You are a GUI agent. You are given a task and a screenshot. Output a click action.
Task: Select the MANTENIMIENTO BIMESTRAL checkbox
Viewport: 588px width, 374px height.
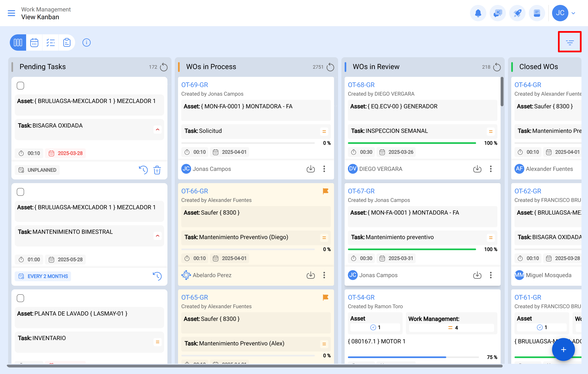(x=20, y=192)
